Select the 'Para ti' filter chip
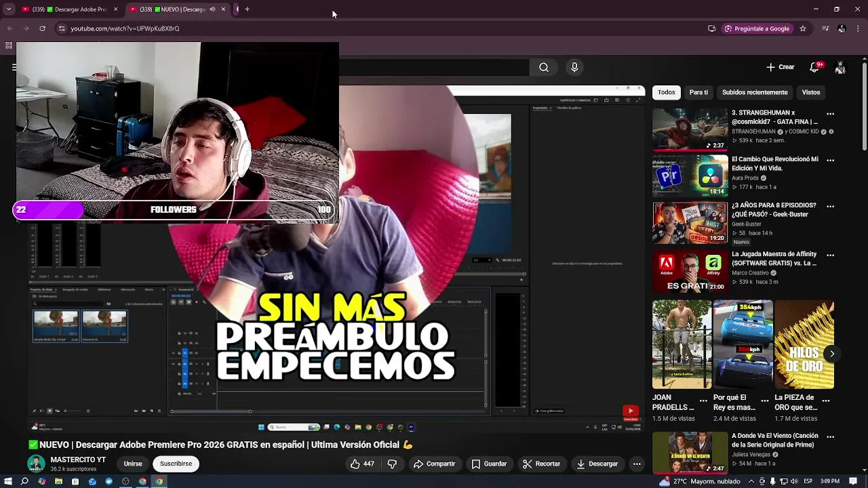This screenshot has width=868, height=488. (698, 92)
